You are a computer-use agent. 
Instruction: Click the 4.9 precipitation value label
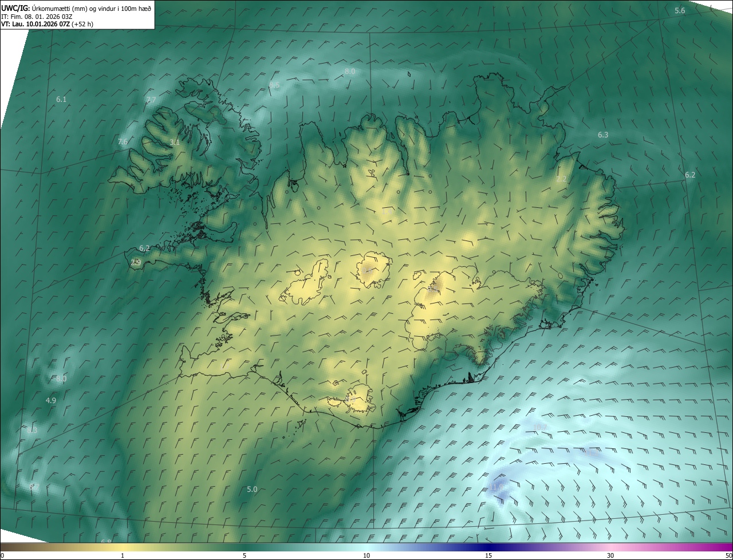51,400
